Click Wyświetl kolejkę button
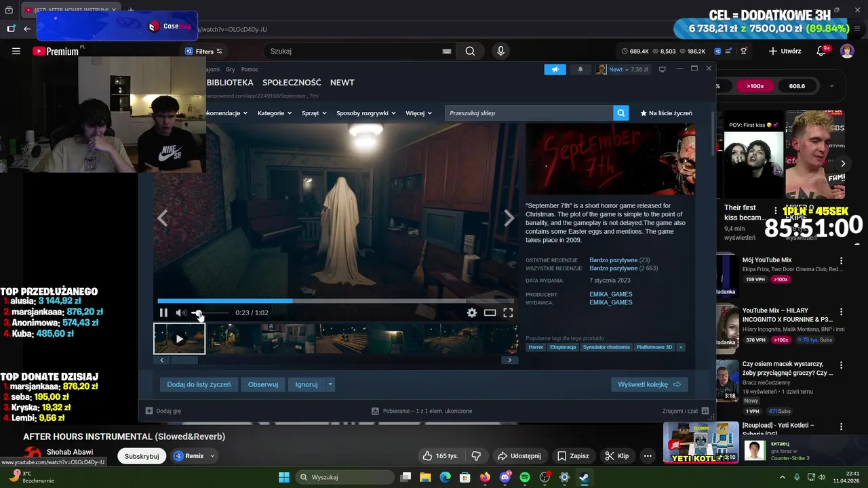This screenshot has height=488, width=868. point(650,384)
